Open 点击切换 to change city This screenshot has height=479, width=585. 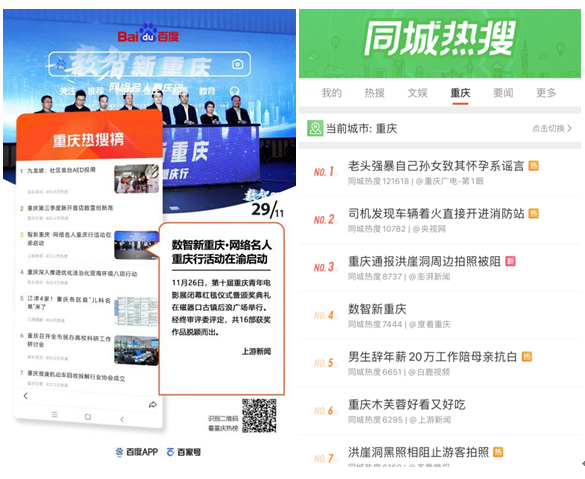coord(551,128)
